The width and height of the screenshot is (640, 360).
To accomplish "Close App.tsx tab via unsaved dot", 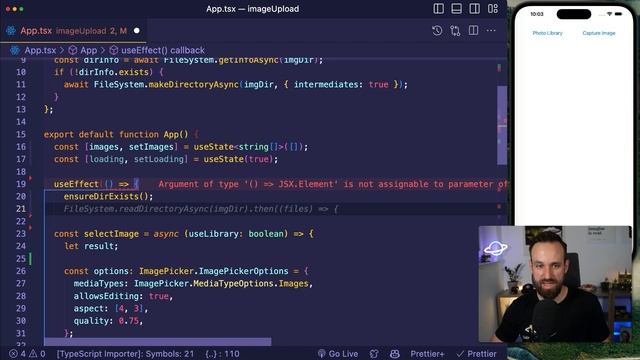I will pos(137,31).
